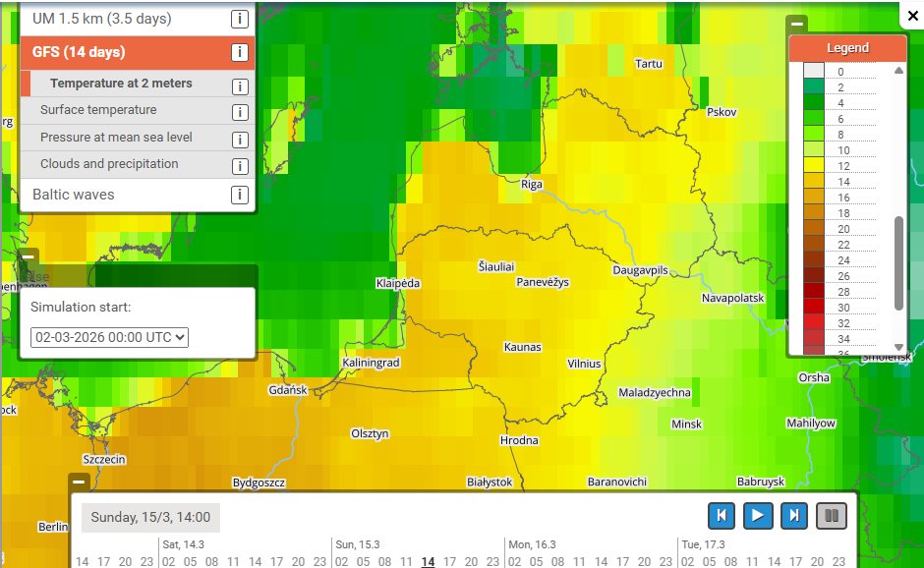Open info for UM 1.5 km model

[239, 19]
